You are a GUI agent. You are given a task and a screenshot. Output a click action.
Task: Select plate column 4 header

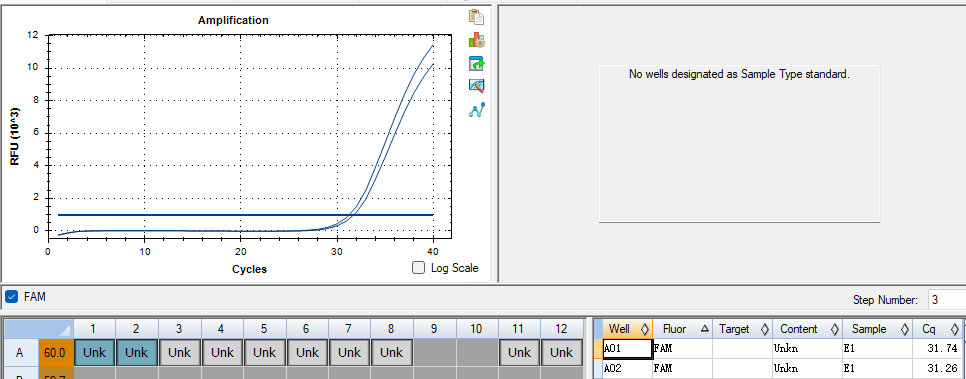coord(222,329)
